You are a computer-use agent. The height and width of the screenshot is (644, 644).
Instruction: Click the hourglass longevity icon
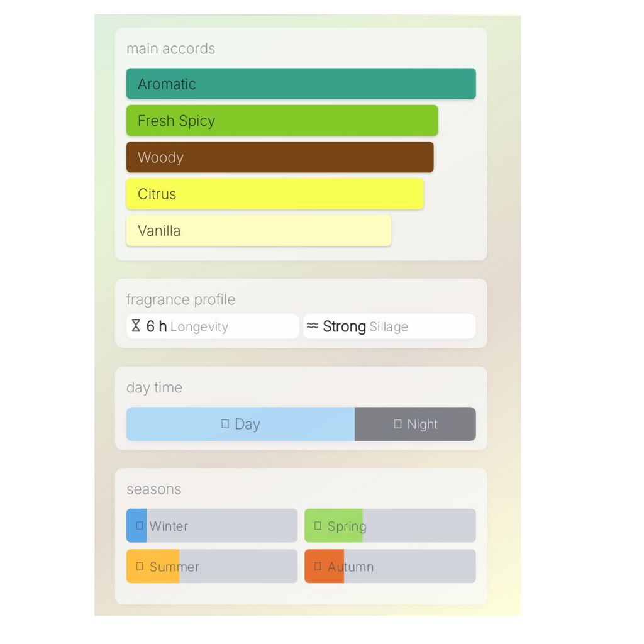(x=136, y=326)
